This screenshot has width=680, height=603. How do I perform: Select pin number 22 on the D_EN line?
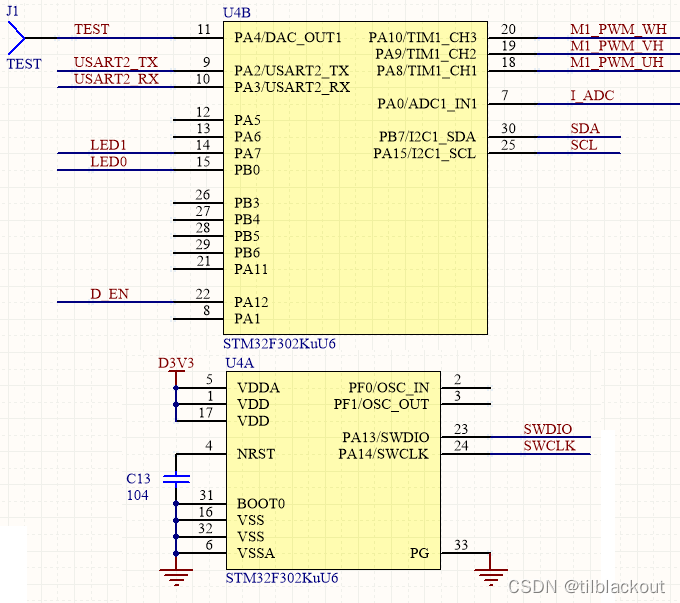tap(203, 294)
